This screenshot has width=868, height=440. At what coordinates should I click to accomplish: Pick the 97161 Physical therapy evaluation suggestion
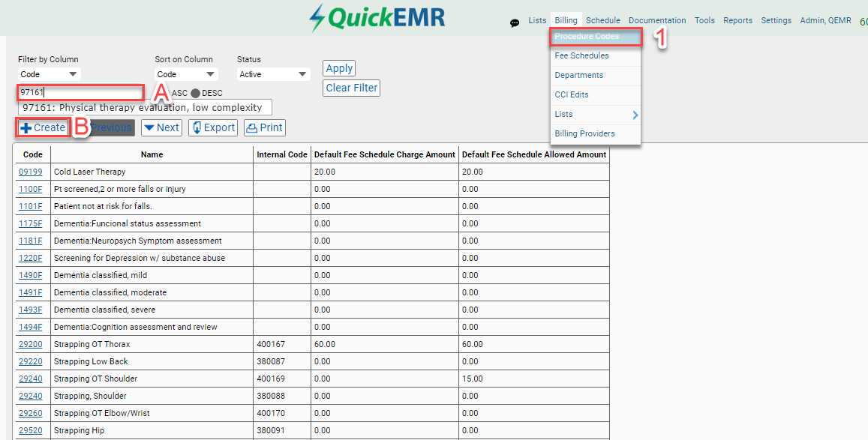coord(145,107)
